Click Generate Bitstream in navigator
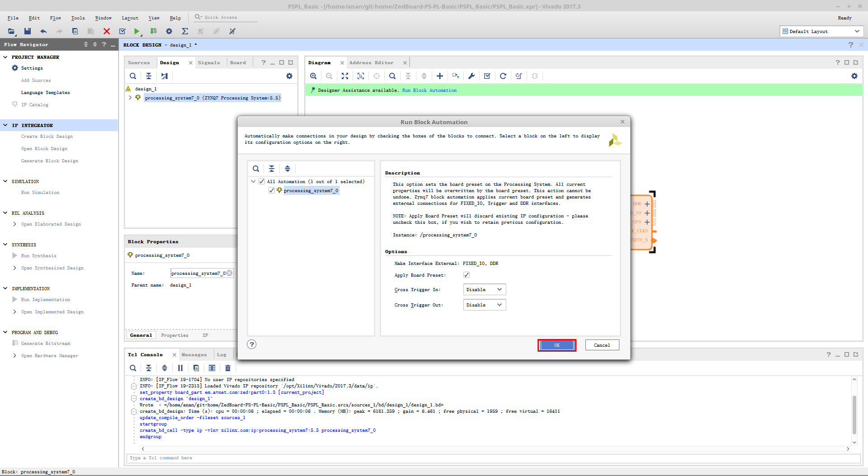This screenshot has width=868, height=476. (45, 344)
